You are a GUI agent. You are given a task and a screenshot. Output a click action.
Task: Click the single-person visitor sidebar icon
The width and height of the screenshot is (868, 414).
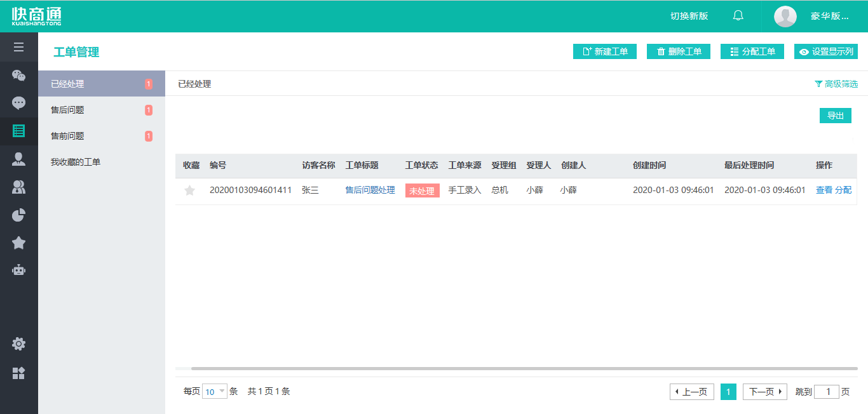click(x=18, y=159)
